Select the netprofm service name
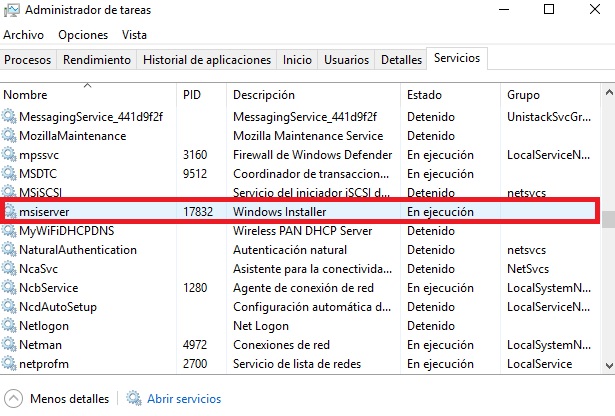The width and height of the screenshot is (615, 416). point(44,364)
